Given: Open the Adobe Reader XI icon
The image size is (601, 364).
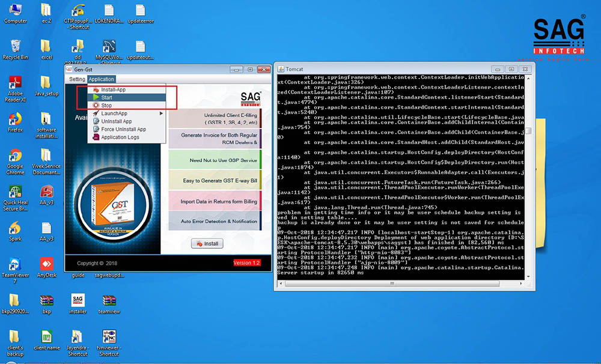Looking at the screenshot, I should point(15,83).
